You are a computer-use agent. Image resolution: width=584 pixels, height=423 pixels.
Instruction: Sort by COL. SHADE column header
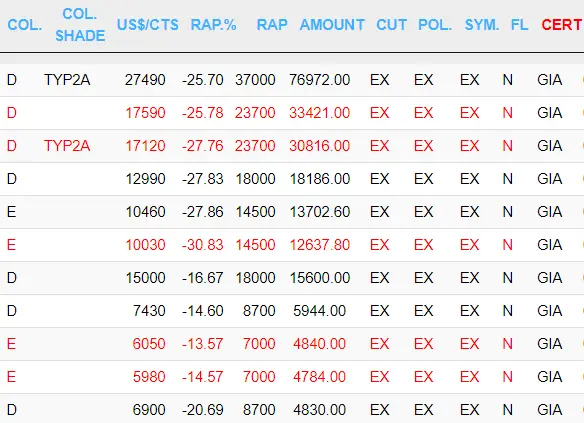80,25
